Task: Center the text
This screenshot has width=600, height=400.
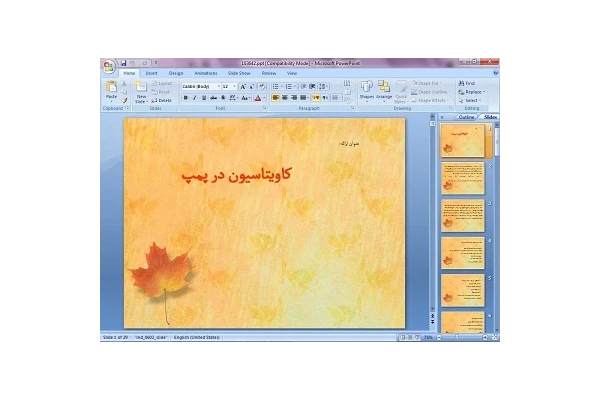Action: pos(285,98)
